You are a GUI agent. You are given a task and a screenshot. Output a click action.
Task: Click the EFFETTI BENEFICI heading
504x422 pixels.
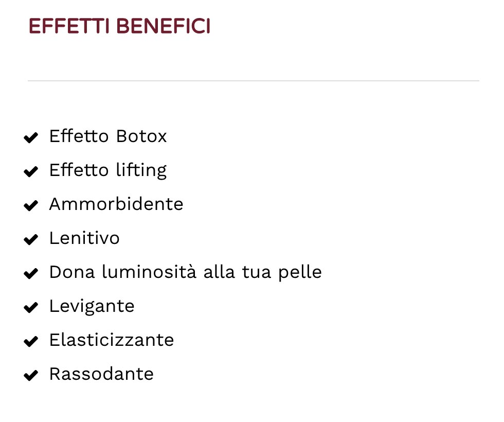[x=119, y=26]
